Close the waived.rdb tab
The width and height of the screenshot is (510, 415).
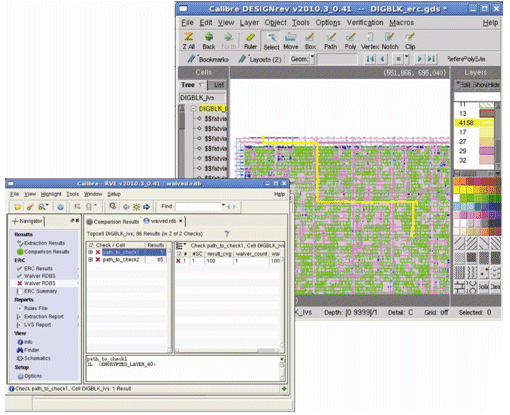180,221
